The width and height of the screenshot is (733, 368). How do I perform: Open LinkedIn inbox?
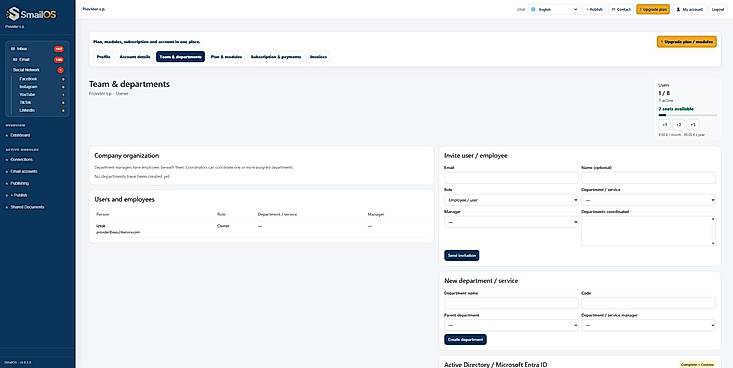(42, 110)
